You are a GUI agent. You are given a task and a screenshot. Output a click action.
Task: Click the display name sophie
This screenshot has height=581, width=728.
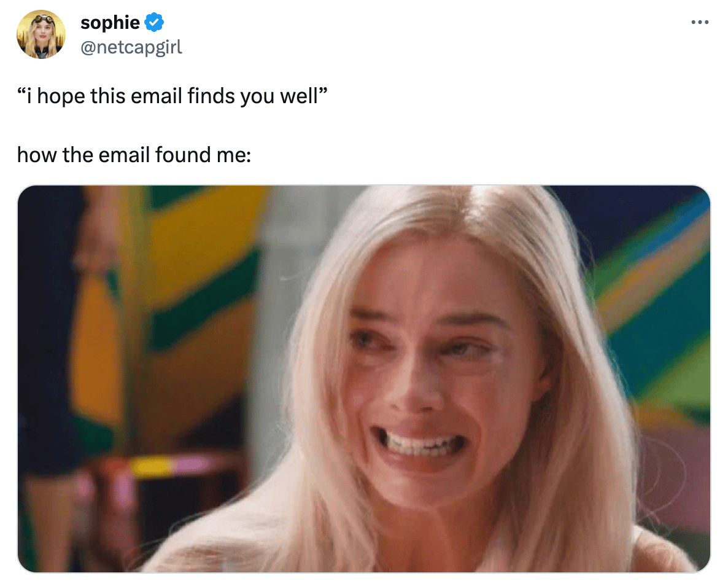110,22
